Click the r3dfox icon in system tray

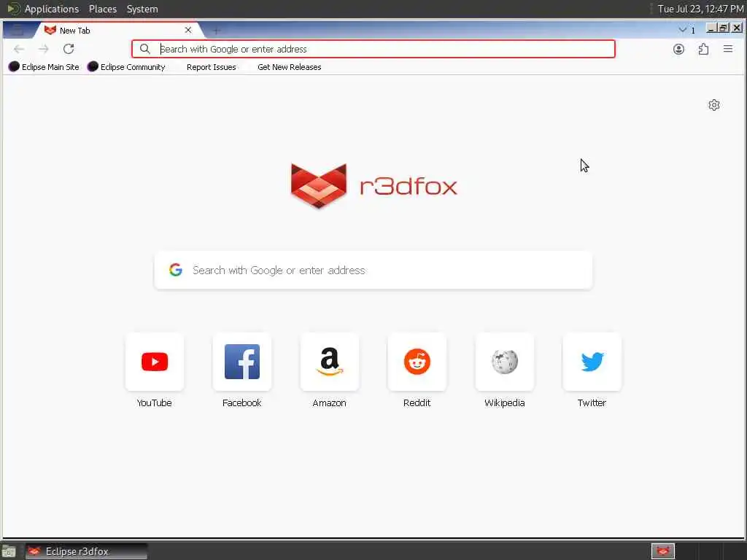[x=663, y=551]
